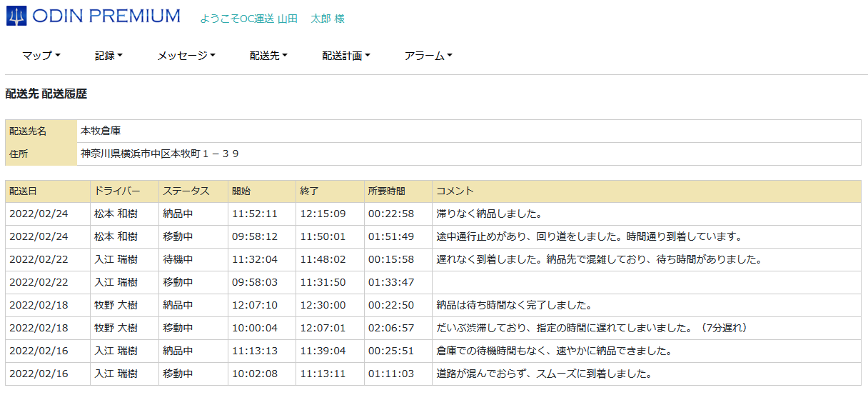Click the ODIN PREMIUM trident logo icon
This screenshot has width=868, height=400.
[16, 16]
